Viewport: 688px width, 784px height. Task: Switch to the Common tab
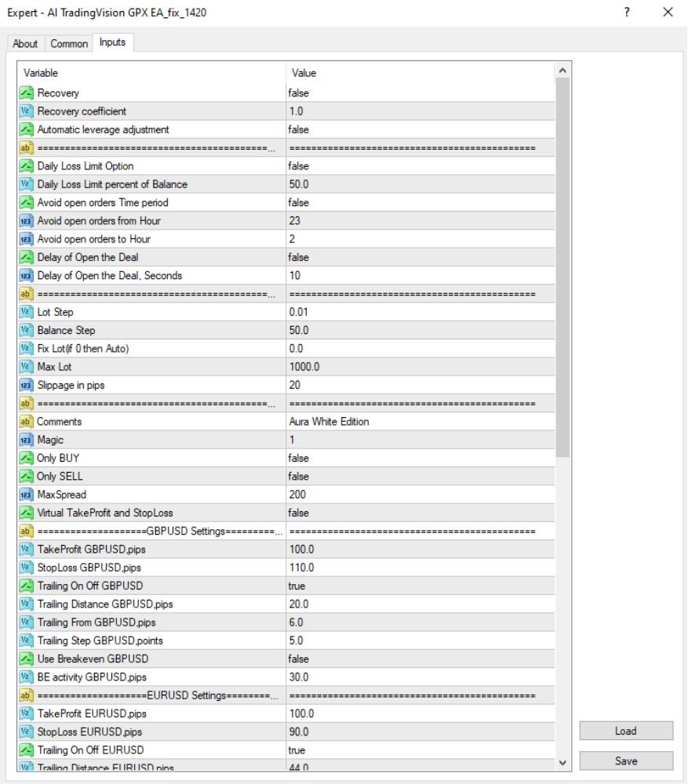69,43
